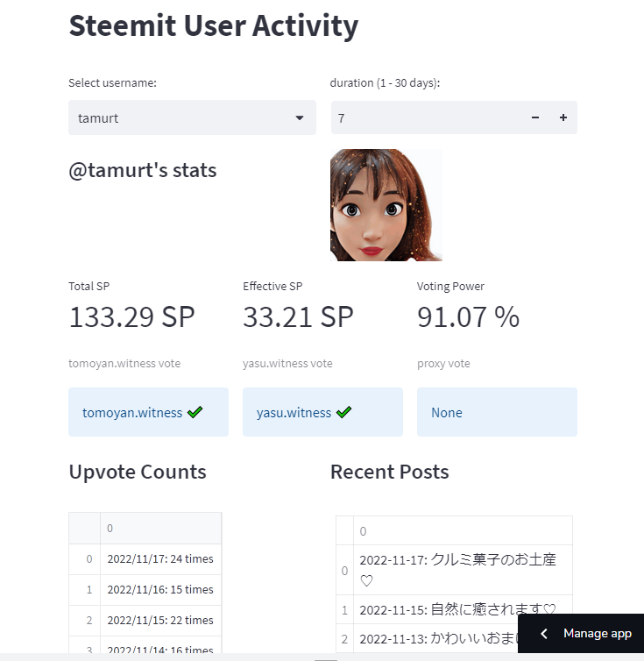Click the Select username label
The height and width of the screenshot is (661, 644).
click(x=112, y=83)
